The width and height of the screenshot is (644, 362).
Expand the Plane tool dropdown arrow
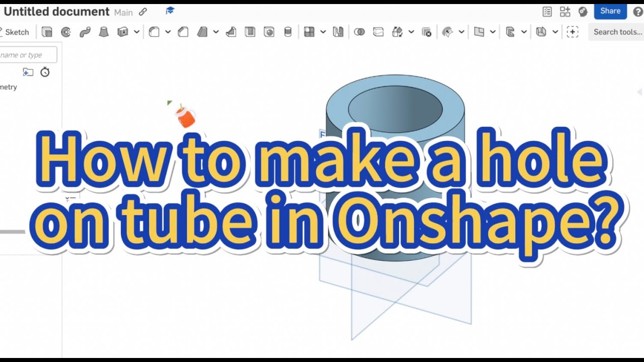493,32
